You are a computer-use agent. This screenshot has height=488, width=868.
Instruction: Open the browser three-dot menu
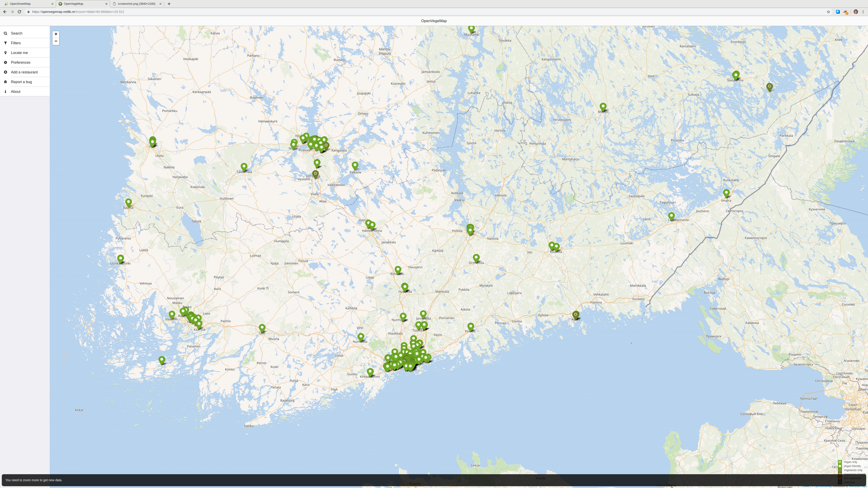click(863, 12)
